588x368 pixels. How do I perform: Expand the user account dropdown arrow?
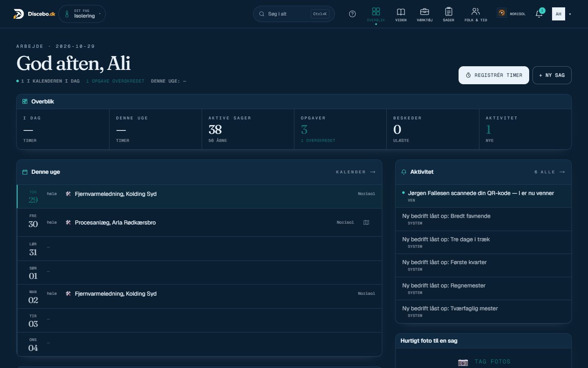[x=570, y=14]
